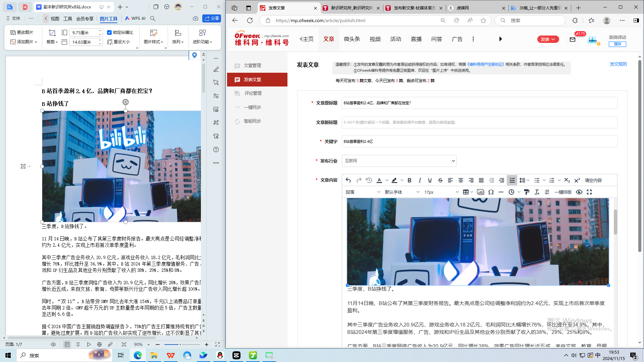Click the crop tool icon in WPS
This screenshot has width=644, height=362.
click(x=52, y=33)
